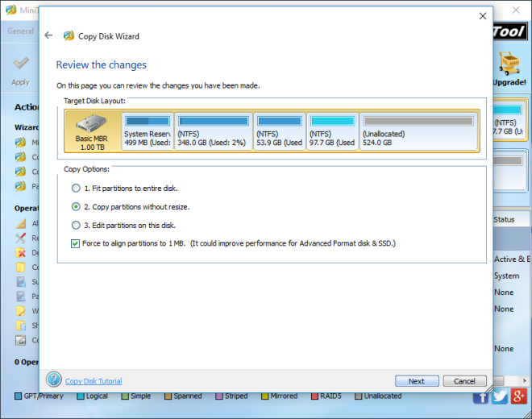
Task: Select 'Copy partitions without resize' option
Action: click(x=76, y=206)
